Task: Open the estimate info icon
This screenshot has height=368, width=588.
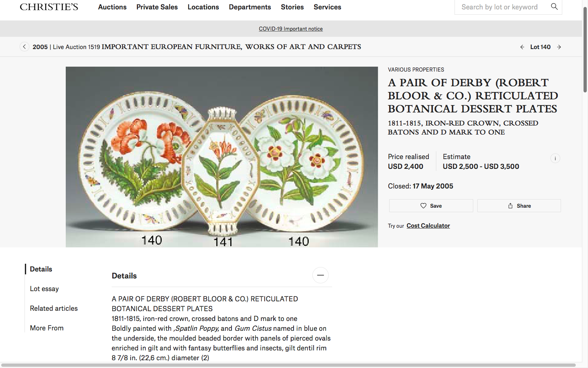Action: coord(555,158)
